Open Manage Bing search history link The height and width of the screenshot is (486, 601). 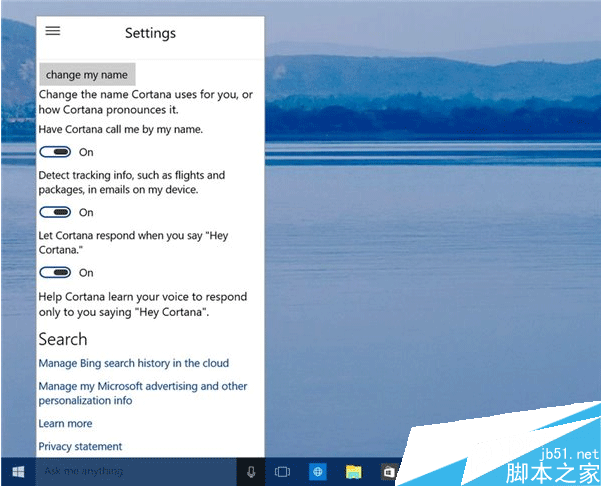pyautogui.click(x=133, y=363)
